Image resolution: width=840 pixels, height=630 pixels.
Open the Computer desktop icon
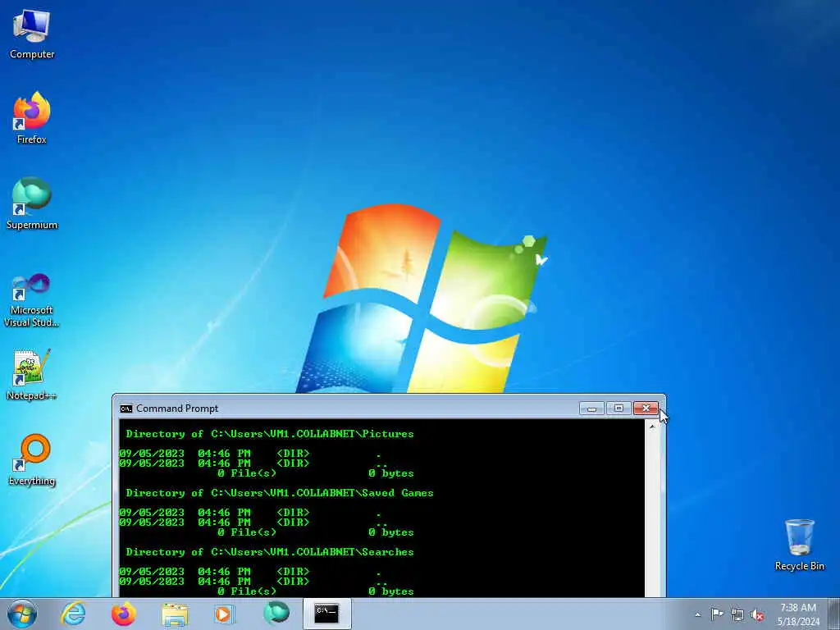tap(32, 34)
